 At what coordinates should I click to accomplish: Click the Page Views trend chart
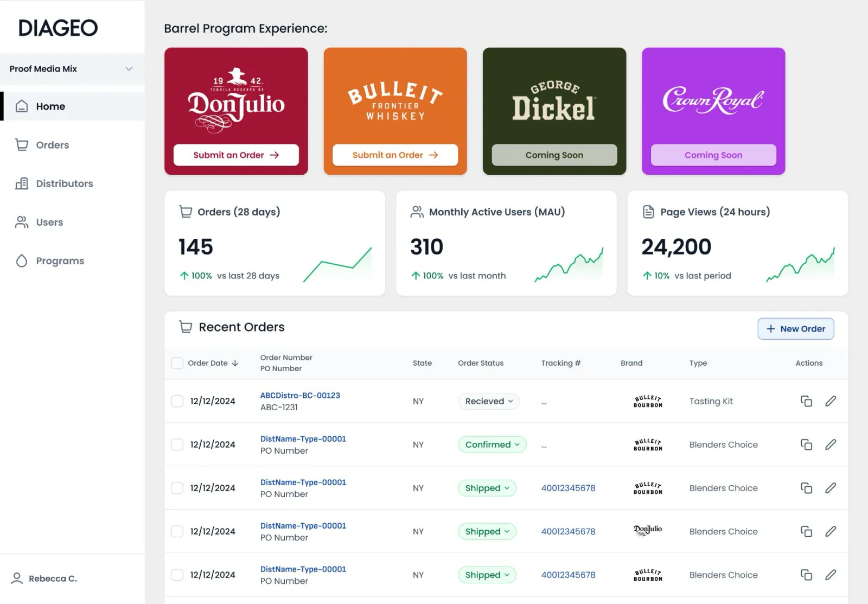point(800,265)
